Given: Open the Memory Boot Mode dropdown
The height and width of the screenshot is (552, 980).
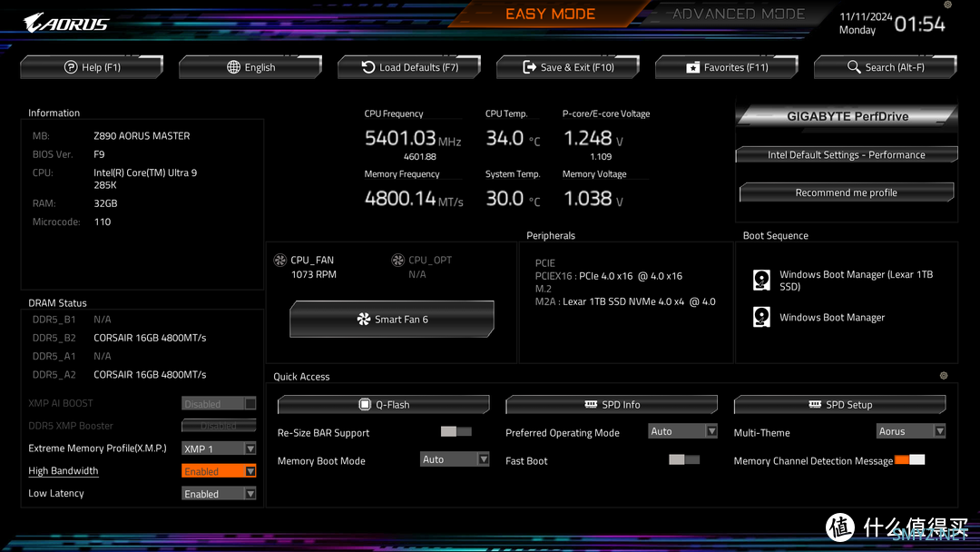Looking at the screenshot, I should (455, 459).
